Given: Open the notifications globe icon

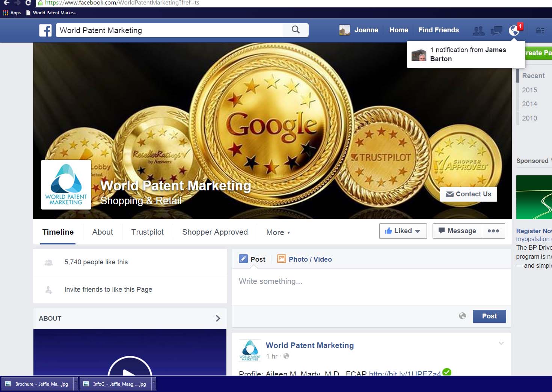Looking at the screenshot, I should coord(514,30).
